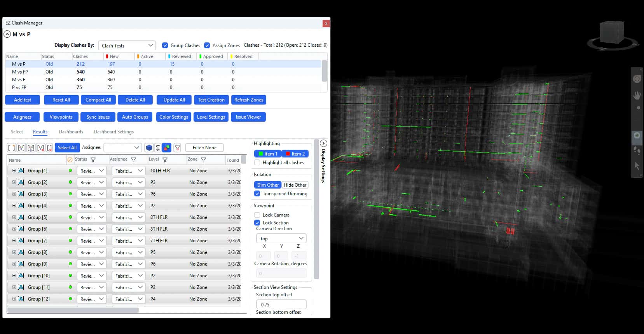This screenshot has width=644, height=334.
Task: Click the fourth bracket selection icon
Action: coord(40,148)
